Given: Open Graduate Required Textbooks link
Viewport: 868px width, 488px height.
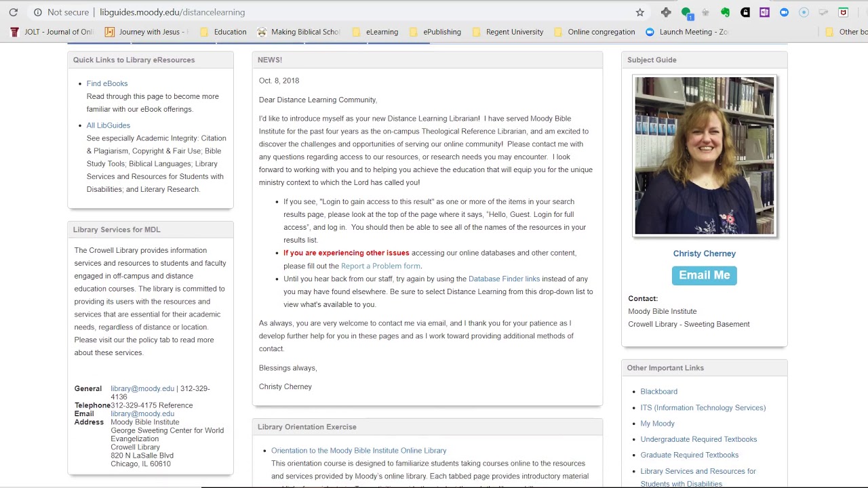Looking at the screenshot, I should coord(690,455).
